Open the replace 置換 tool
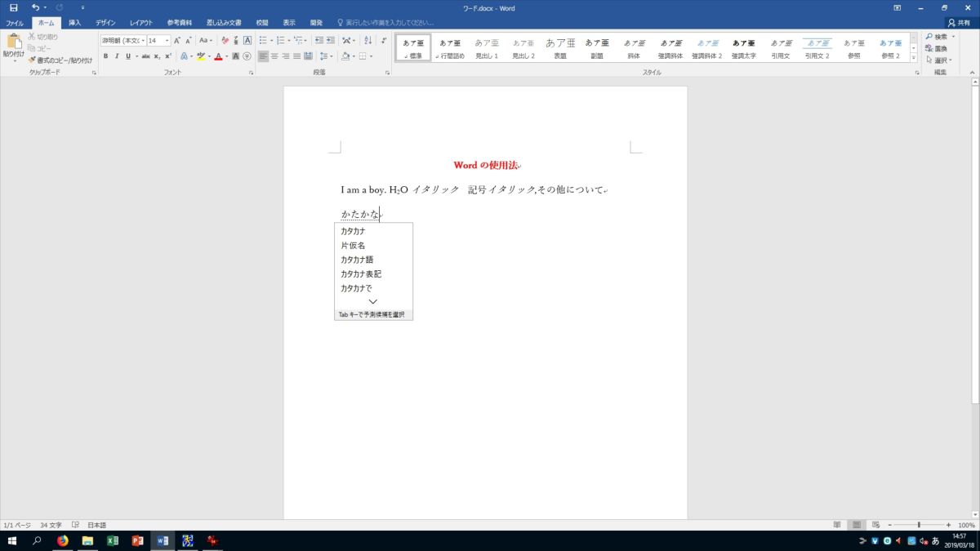Viewport: 980px width, 551px height. pyautogui.click(x=937, y=48)
